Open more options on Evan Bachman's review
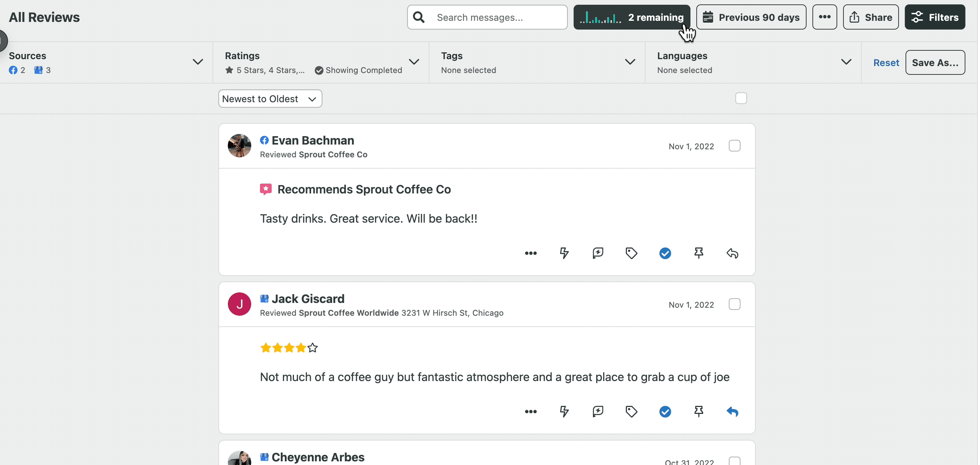 [531, 253]
